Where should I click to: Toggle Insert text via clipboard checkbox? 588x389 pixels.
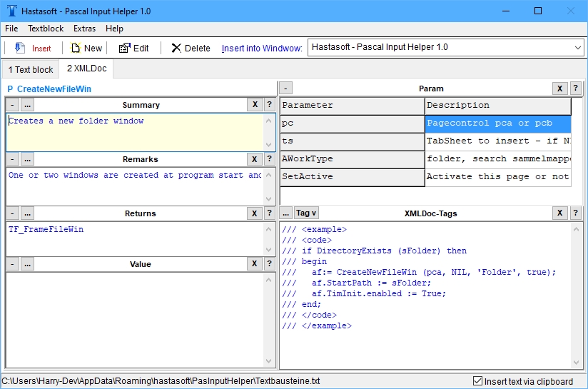[478, 381]
